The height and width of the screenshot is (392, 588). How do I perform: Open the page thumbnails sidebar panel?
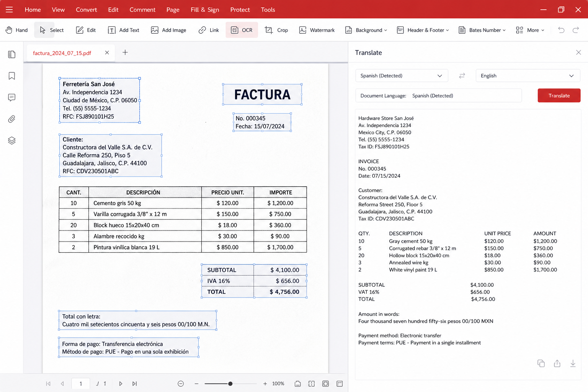click(x=12, y=54)
